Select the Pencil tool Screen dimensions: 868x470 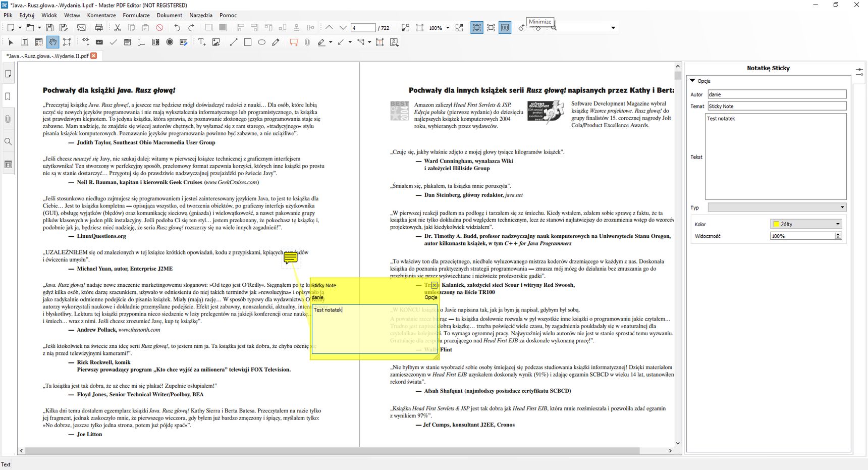coord(276,42)
